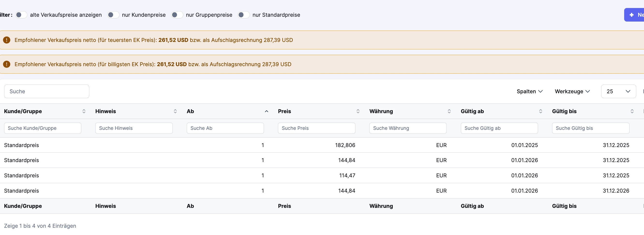Sort by Kunde/Gruppe column sort icon
The width and height of the screenshot is (644, 235).
(84, 111)
